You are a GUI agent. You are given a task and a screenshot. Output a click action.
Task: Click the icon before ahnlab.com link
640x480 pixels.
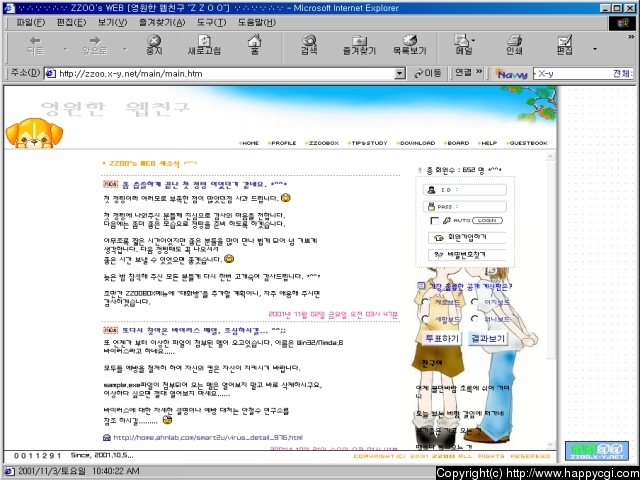[x=107, y=438]
